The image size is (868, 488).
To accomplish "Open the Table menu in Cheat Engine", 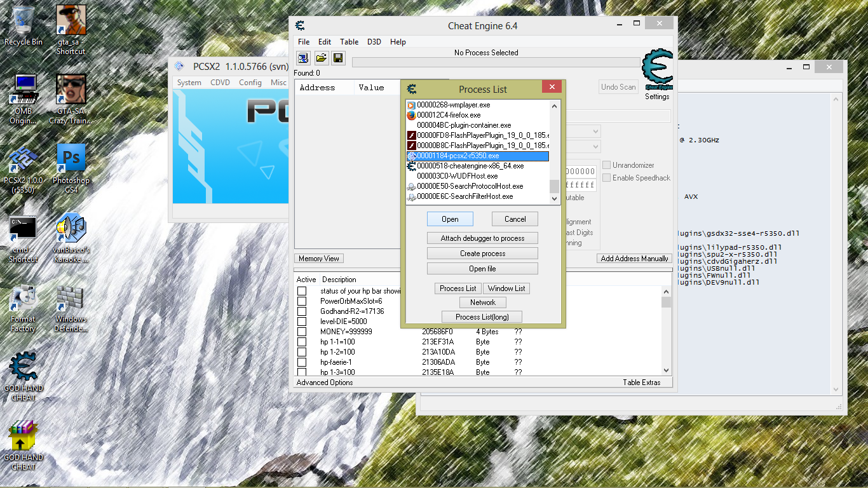I will pos(349,42).
